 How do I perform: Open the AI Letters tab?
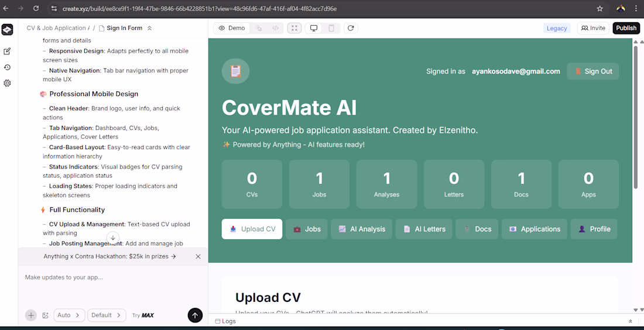tap(424, 229)
